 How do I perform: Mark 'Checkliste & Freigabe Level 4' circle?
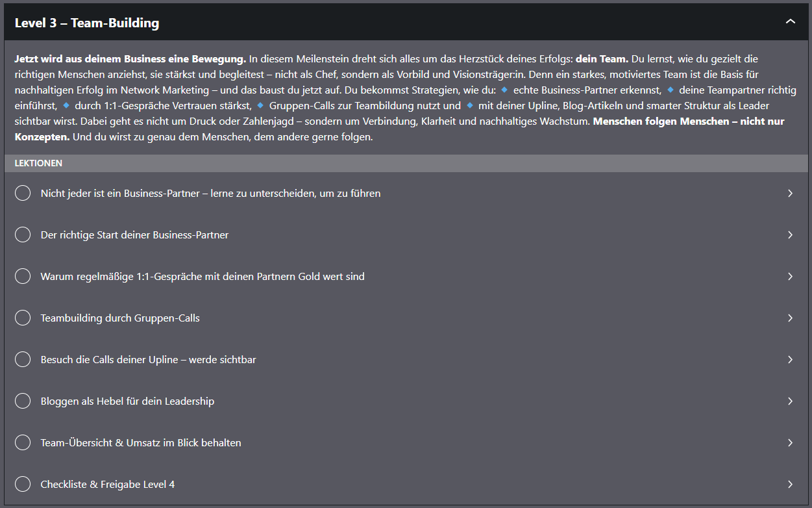tap(23, 484)
